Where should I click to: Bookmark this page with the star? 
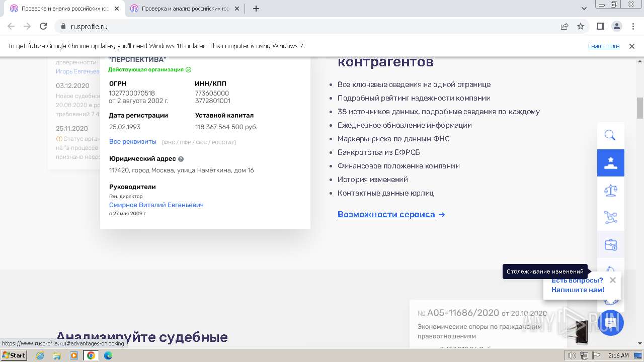581,27
